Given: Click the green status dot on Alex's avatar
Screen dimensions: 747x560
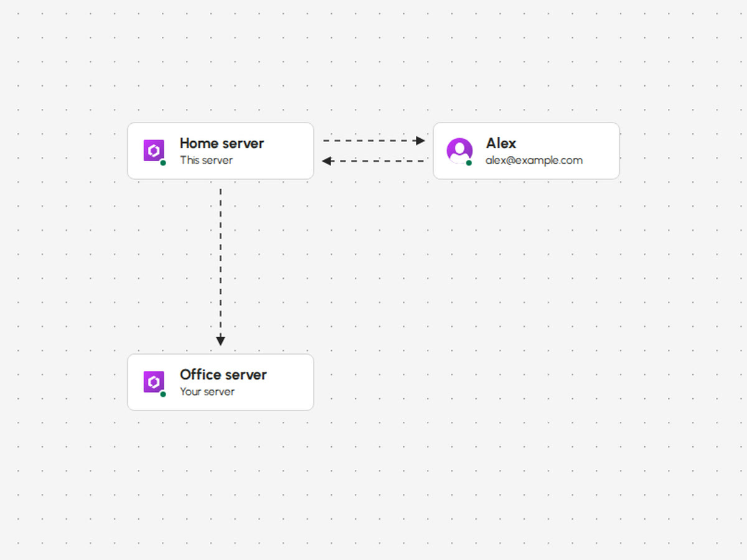Looking at the screenshot, I should pyautogui.click(x=469, y=162).
